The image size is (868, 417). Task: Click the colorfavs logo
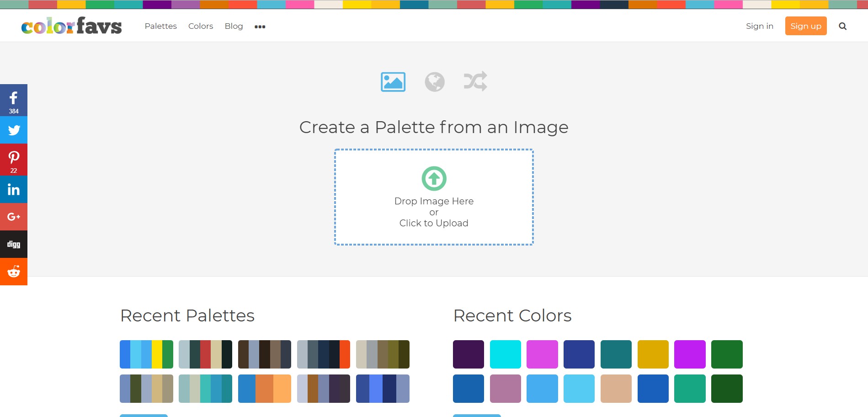72,26
